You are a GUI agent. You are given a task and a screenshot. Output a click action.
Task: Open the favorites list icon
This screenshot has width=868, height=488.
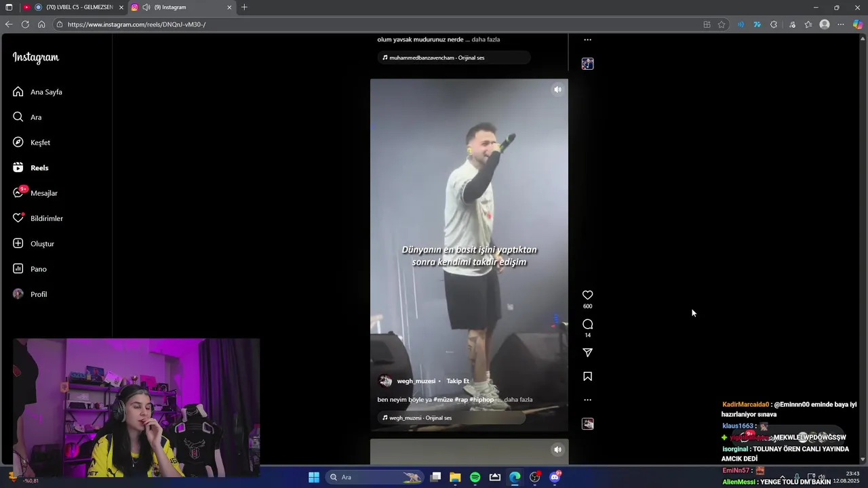pyautogui.click(x=808, y=24)
